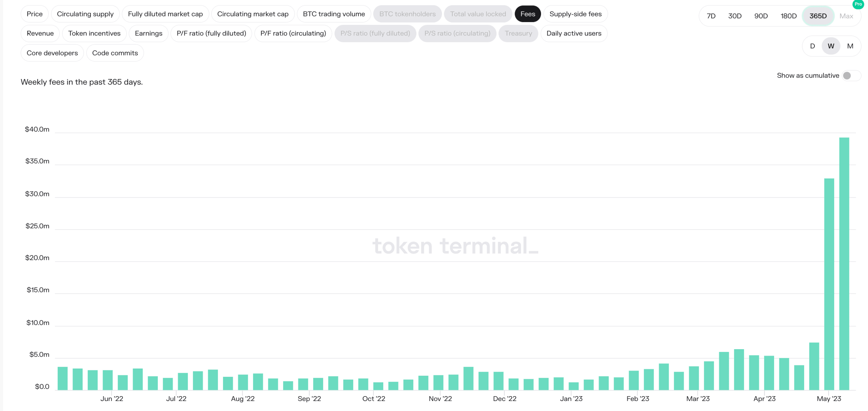Open the Token incentives metric
The height and width of the screenshot is (411, 868).
click(94, 33)
